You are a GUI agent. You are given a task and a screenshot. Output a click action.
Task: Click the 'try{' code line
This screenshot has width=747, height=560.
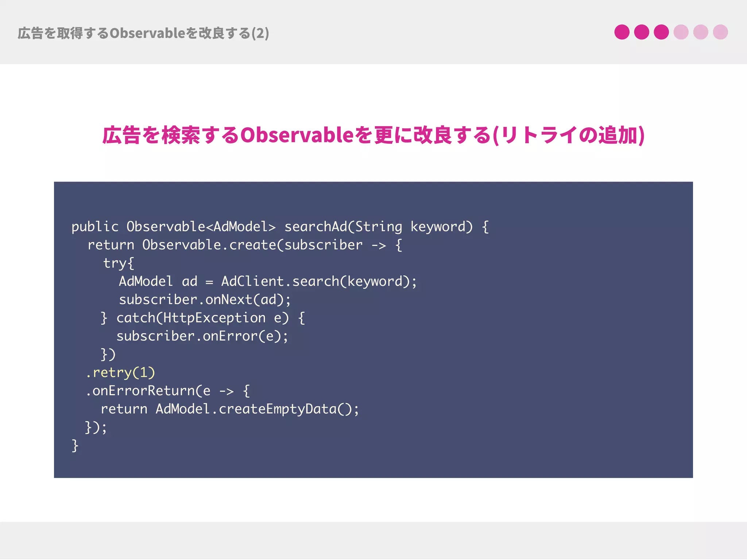point(119,263)
